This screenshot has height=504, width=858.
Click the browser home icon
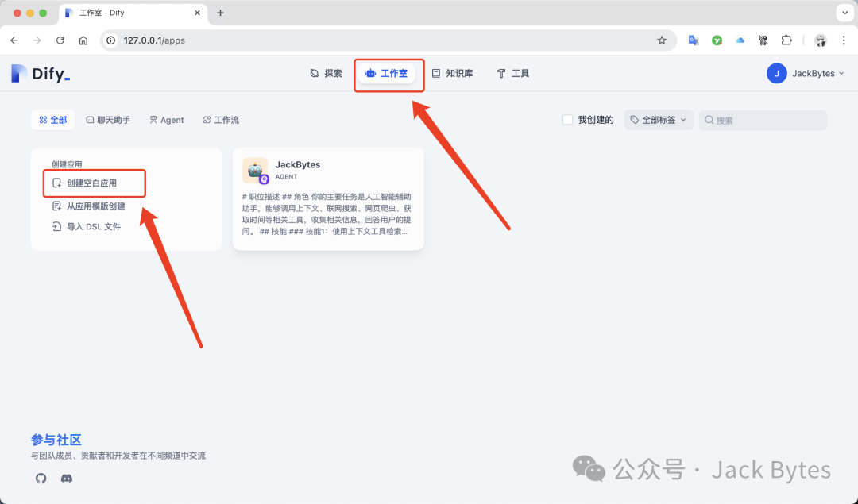point(83,40)
